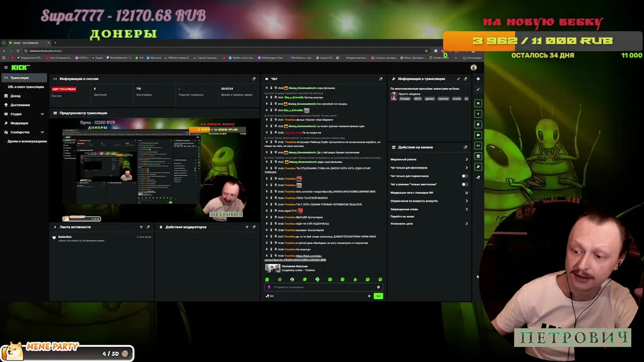Select the first green emote in quick emote bar
The height and width of the screenshot is (362, 644).
point(267,280)
